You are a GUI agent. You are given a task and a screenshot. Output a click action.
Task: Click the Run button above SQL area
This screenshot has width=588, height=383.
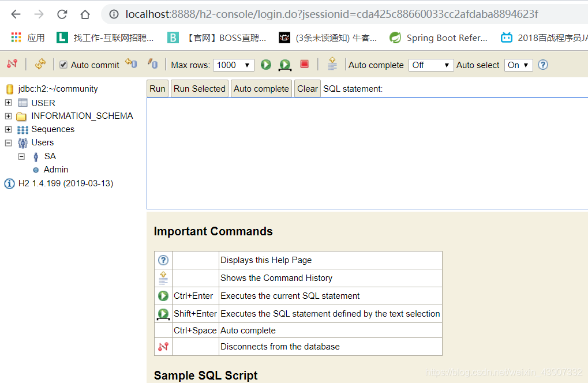tap(157, 88)
